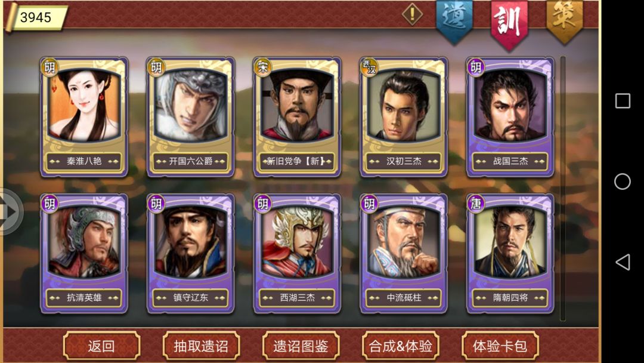Select the 秦淮八艳 card
The height and width of the screenshot is (363, 644).
tap(84, 117)
